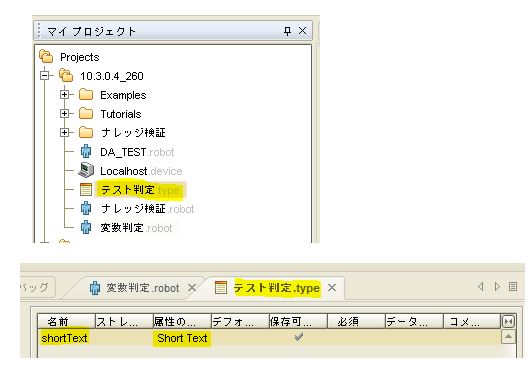
Task: Go to the next tab with right arrow
Action: [x=497, y=287]
